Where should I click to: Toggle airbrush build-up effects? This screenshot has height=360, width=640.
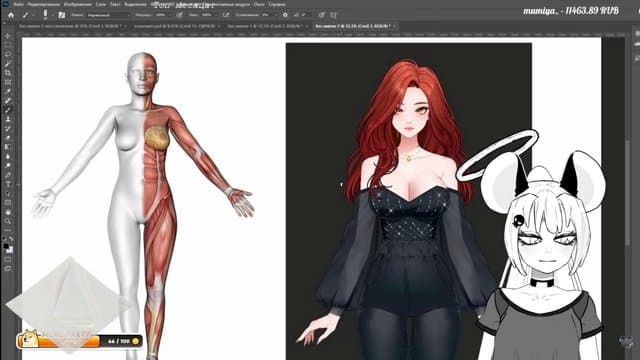[227, 15]
